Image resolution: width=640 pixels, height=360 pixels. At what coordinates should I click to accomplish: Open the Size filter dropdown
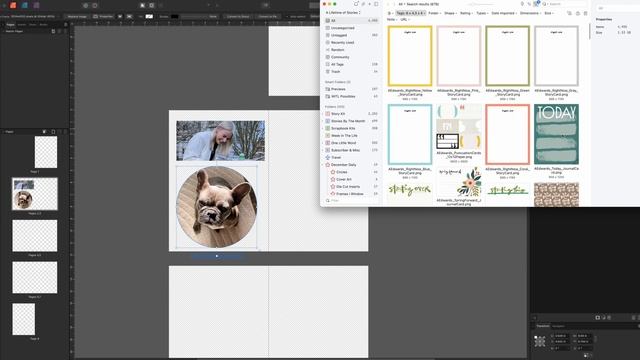(x=549, y=13)
